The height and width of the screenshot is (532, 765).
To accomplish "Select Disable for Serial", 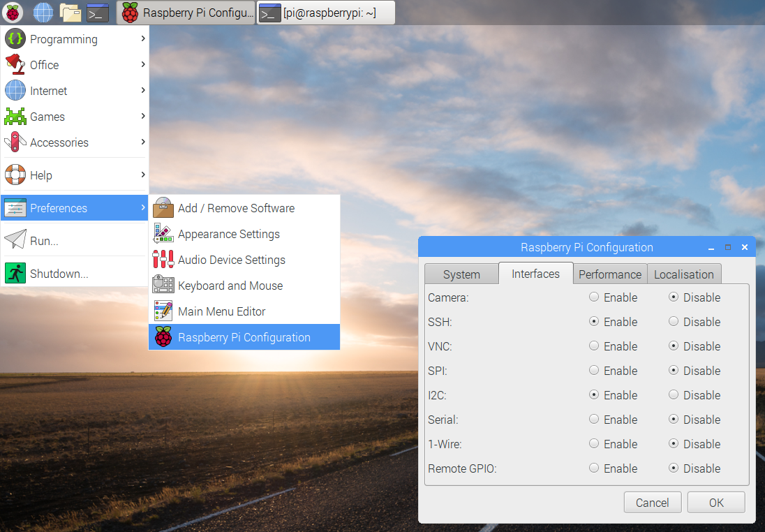I will [x=674, y=419].
